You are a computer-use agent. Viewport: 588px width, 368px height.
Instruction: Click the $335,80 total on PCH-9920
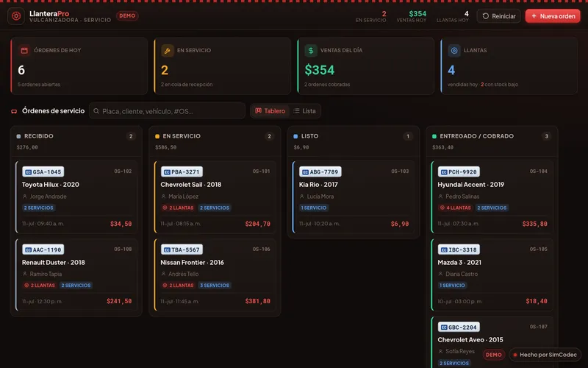coord(535,224)
